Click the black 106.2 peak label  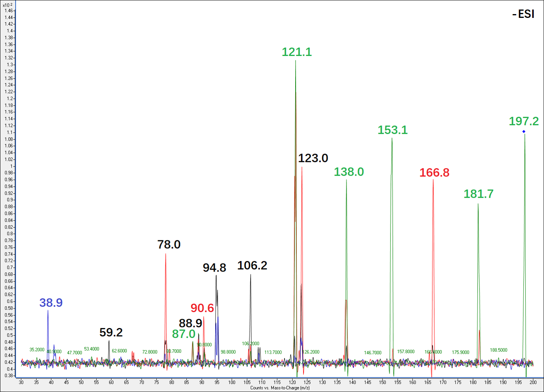pos(252,266)
